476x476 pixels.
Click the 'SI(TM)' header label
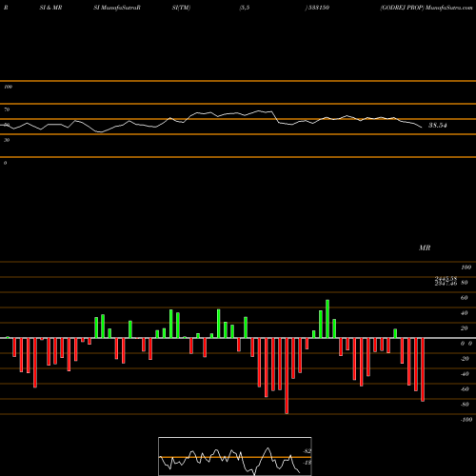tap(181, 8)
